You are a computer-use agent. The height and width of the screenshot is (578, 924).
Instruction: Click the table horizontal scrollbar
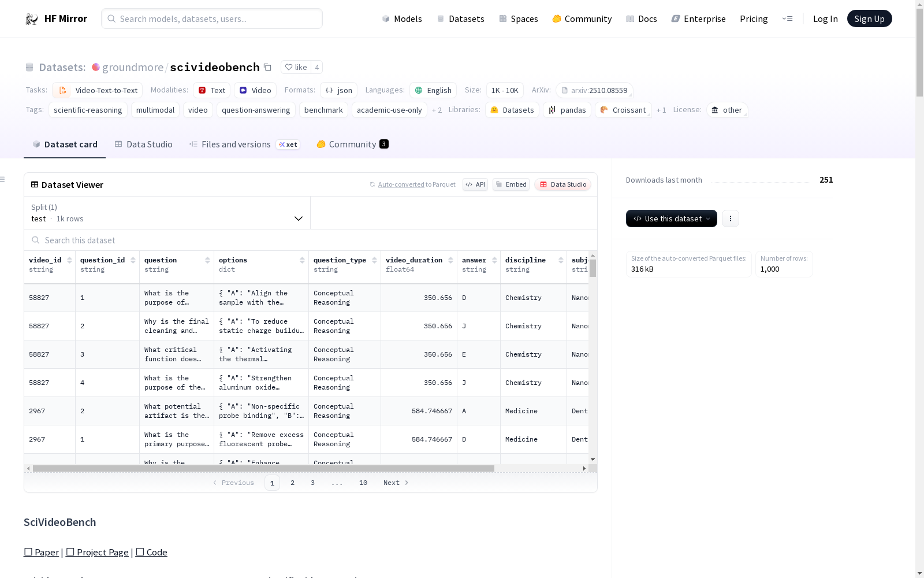[263, 468]
